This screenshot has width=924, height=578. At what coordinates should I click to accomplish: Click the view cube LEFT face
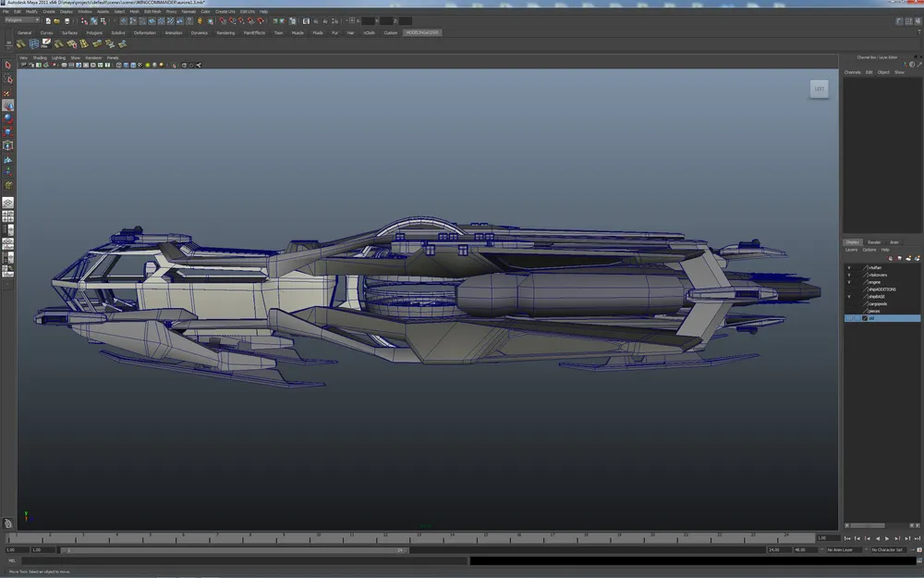click(819, 89)
